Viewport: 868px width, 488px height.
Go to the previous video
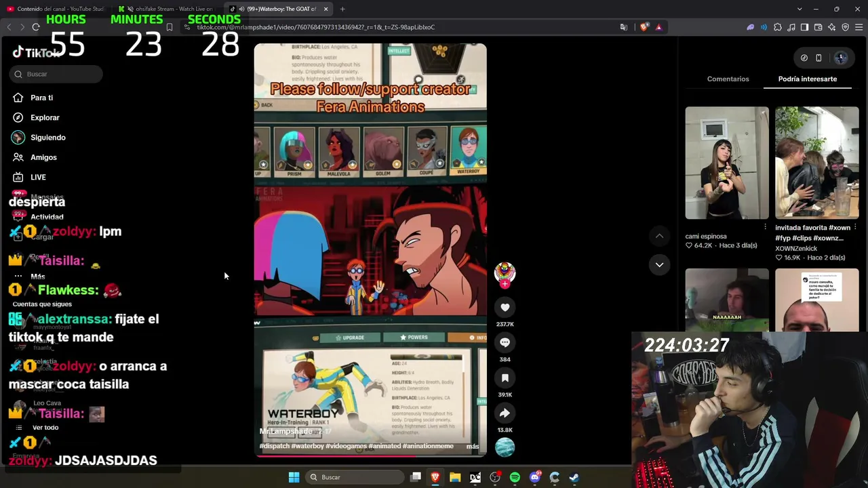(x=659, y=236)
